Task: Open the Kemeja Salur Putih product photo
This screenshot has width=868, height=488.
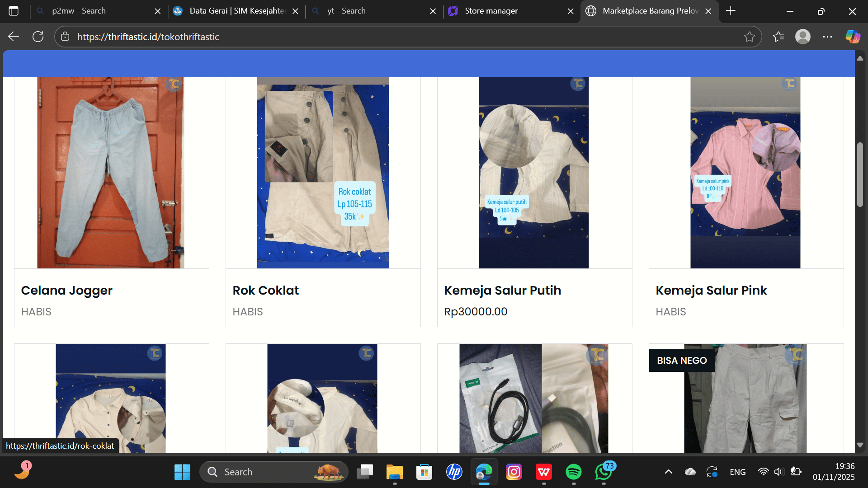Action: pyautogui.click(x=534, y=173)
